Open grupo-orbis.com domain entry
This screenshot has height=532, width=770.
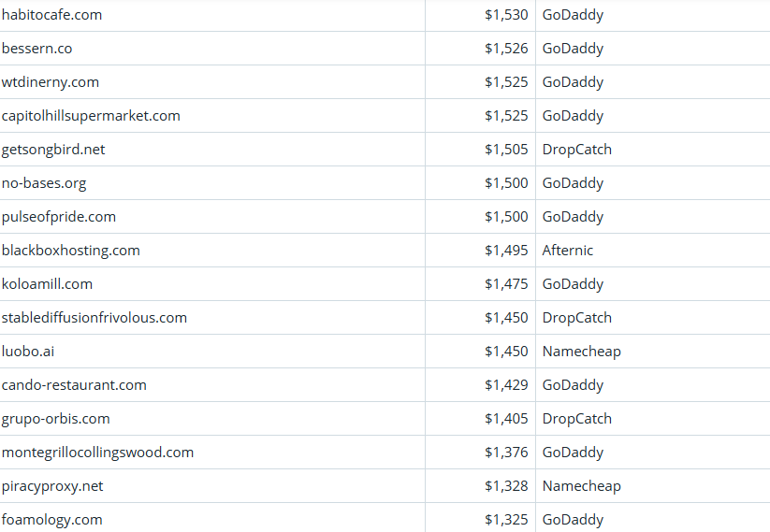coord(56,419)
